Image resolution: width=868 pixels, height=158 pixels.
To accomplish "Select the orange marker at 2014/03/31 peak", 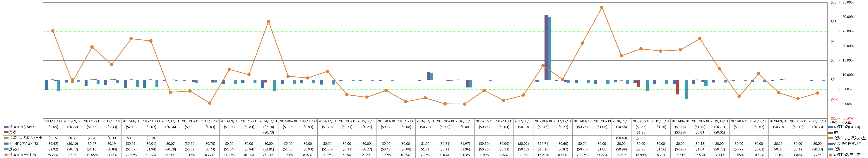I will pos(268,22).
